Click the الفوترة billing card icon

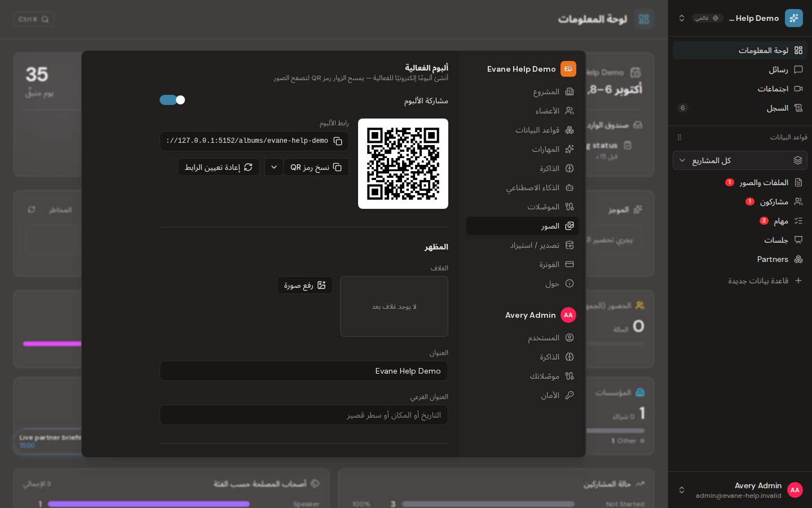point(570,264)
